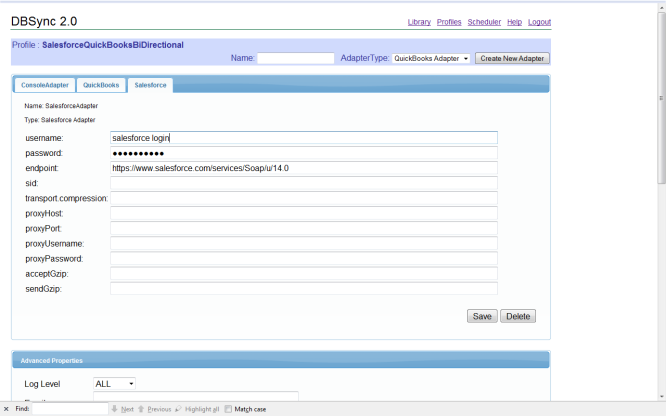Delete the Salesforce adapter

coord(518,316)
